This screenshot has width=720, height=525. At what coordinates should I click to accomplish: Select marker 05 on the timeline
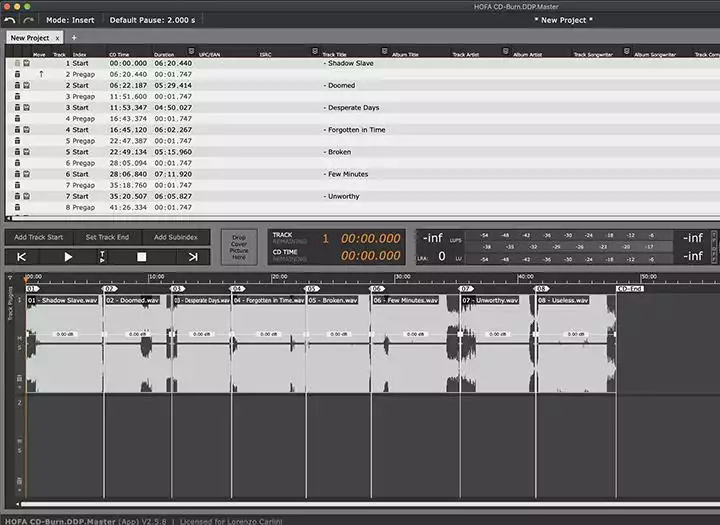(312, 288)
